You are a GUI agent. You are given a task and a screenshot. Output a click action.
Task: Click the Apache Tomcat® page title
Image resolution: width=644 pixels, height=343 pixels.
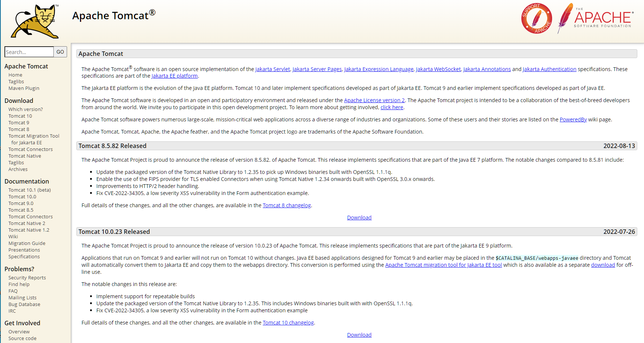coord(114,15)
